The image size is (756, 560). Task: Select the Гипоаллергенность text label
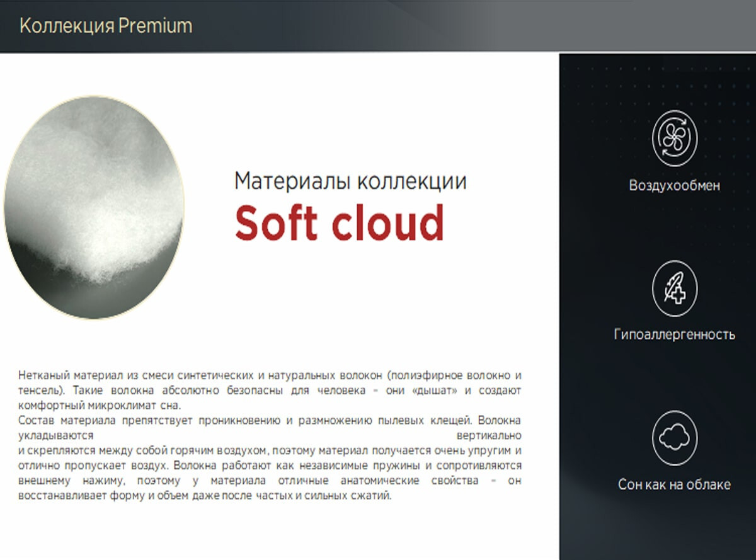click(x=674, y=334)
